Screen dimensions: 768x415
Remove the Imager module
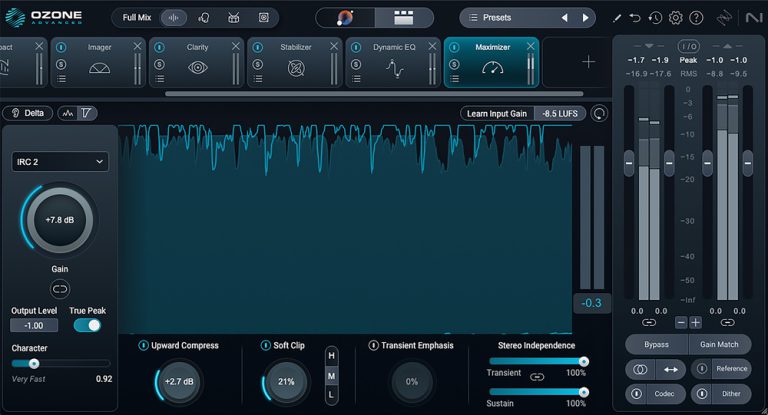tap(137, 46)
